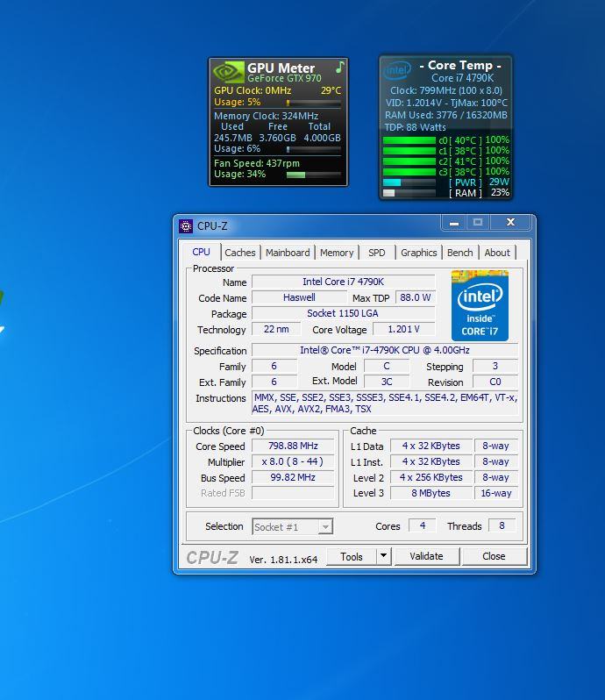This screenshot has width=605, height=700.
Task: Click the c0 core load bar
Action: (409, 140)
